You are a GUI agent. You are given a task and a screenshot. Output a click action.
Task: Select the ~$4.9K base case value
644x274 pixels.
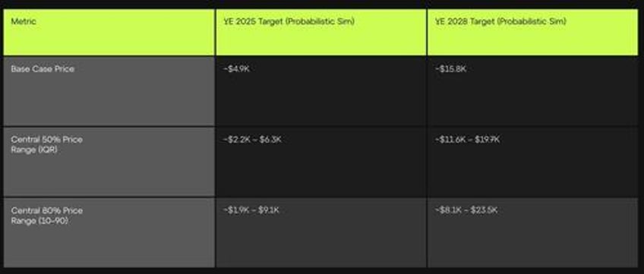[x=237, y=69]
